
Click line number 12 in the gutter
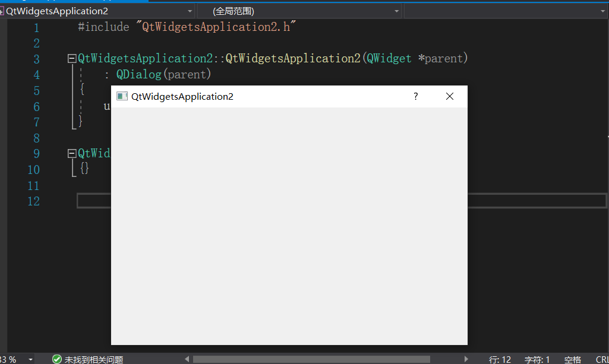(34, 201)
